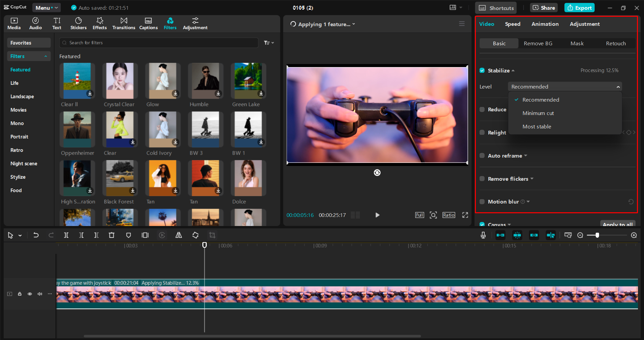Switch to the Remove BG tab

point(538,43)
